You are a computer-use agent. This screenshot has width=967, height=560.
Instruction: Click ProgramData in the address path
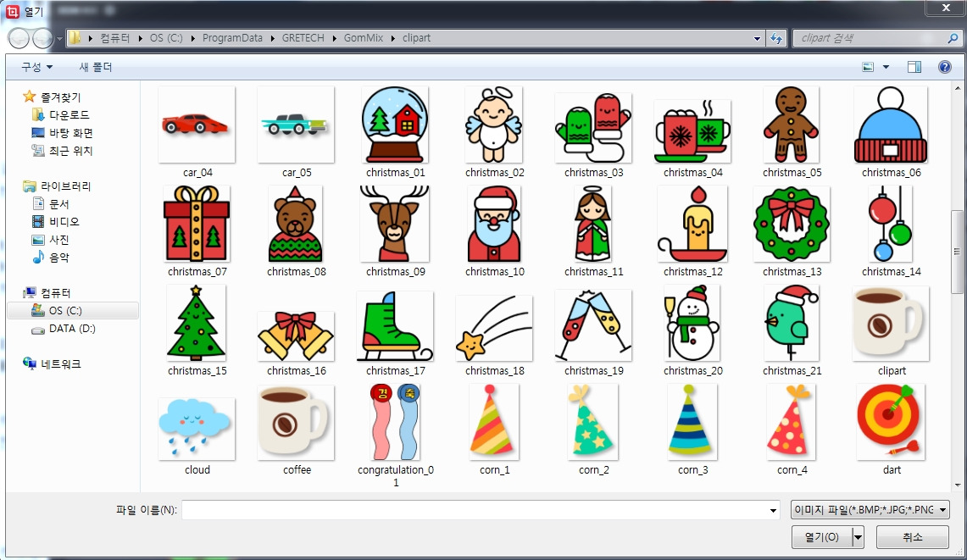tap(232, 37)
